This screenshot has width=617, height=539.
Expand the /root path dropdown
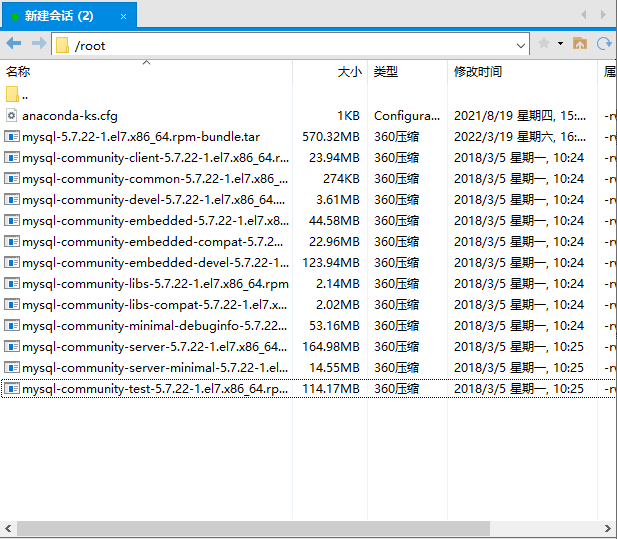pyautogui.click(x=521, y=46)
